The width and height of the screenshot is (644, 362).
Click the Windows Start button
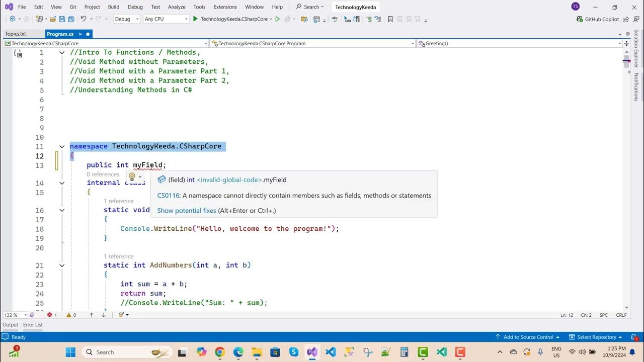(70, 352)
